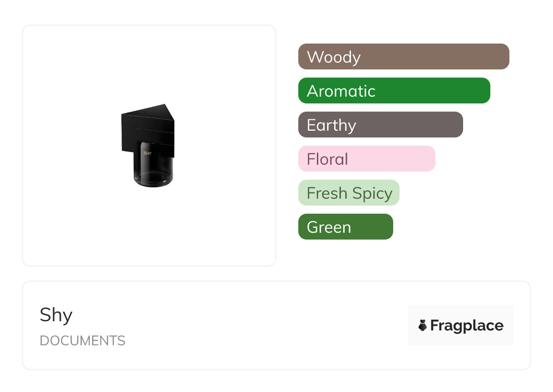Open the DOCUMENTS label
Viewport: 553px width, 392px height.
pyautogui.click(x=83, y=341)
